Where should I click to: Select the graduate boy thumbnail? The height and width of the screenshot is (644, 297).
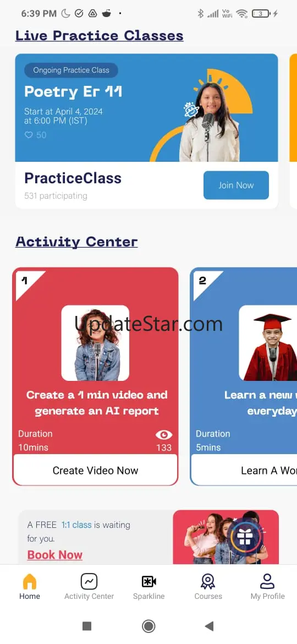pos(268,343)
